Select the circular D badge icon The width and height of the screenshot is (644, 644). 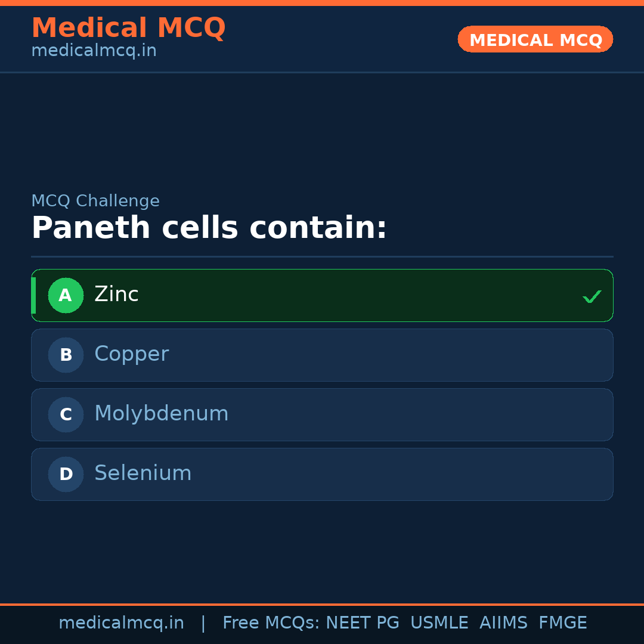point(66,474)
